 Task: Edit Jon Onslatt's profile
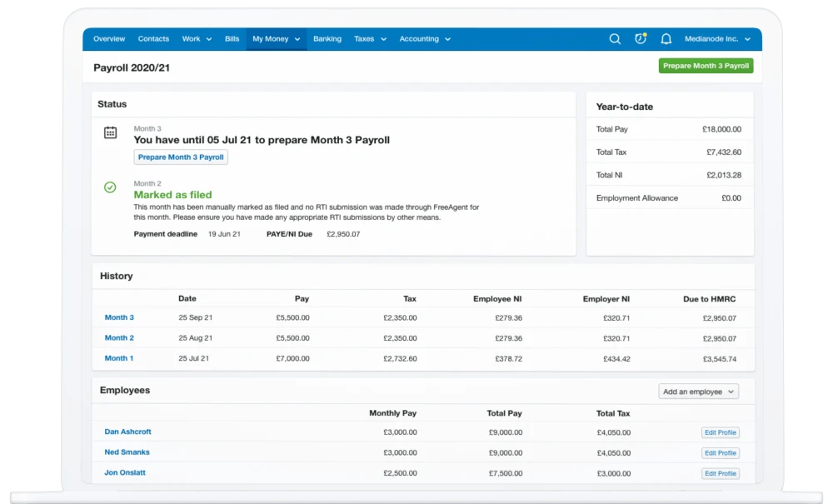click(x=720, y=473)
